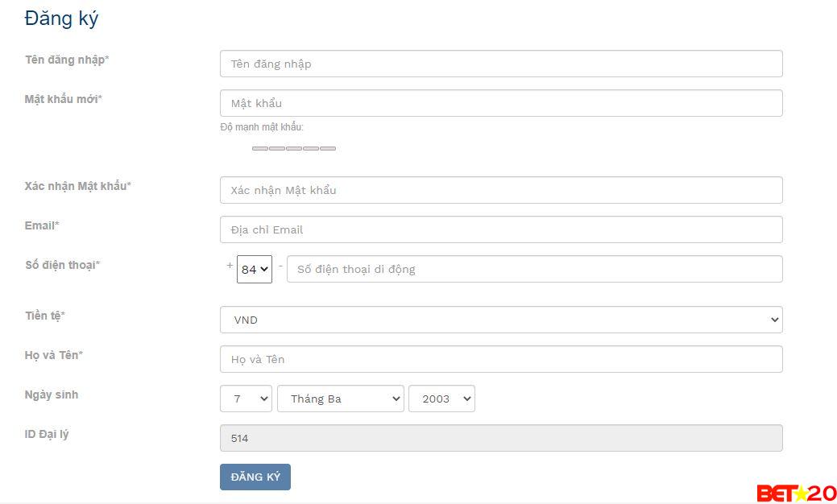Image resolution: width=837 pixels, height=504 pixels.
Task: Click the Email* field label
Action: click(x=42, y=225)
